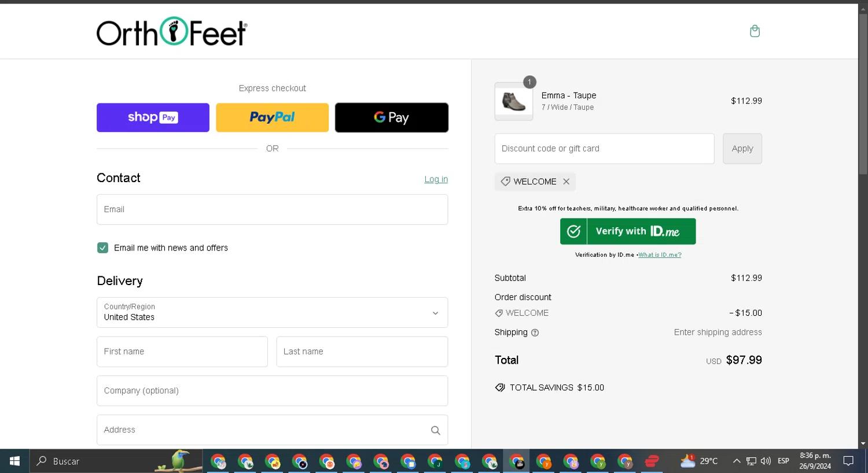Click the Emma Taupe shoe thumbnail
The height and width of the screenshot is (473, 868).
[514, 102]
